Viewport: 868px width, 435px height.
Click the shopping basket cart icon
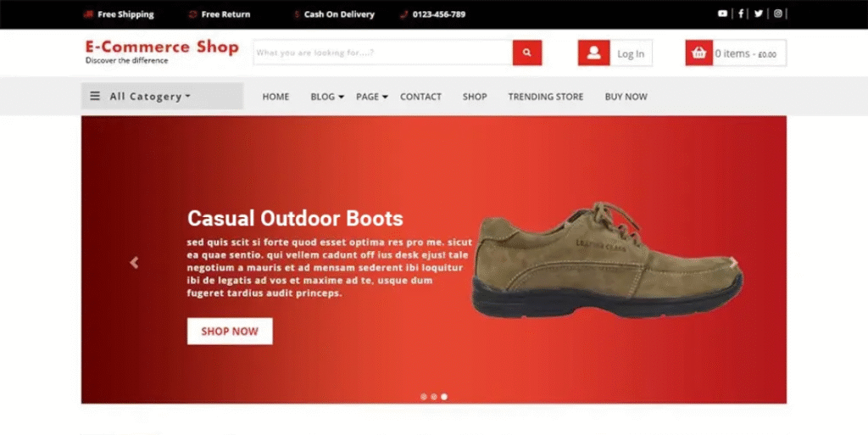click(x=698, y=53)
